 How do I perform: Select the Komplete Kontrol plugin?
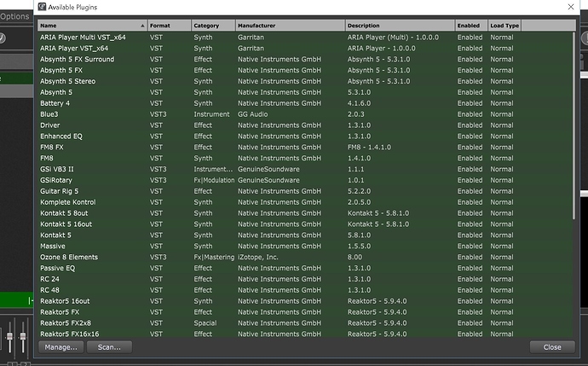tap(305, 202)
